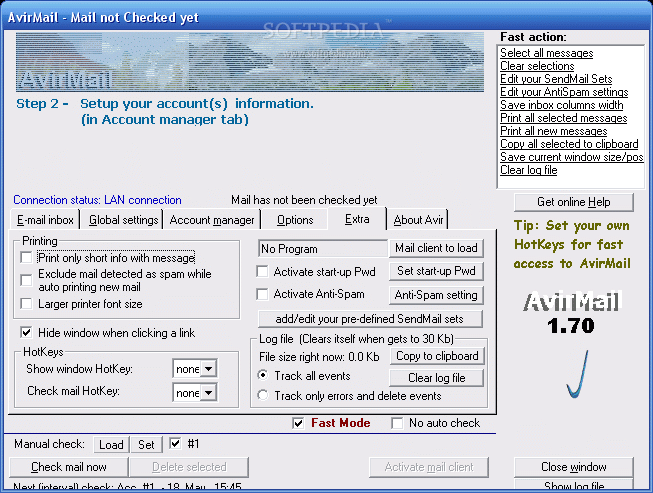Click Edit your AntiSpam settings link

[x=564, y=92]
